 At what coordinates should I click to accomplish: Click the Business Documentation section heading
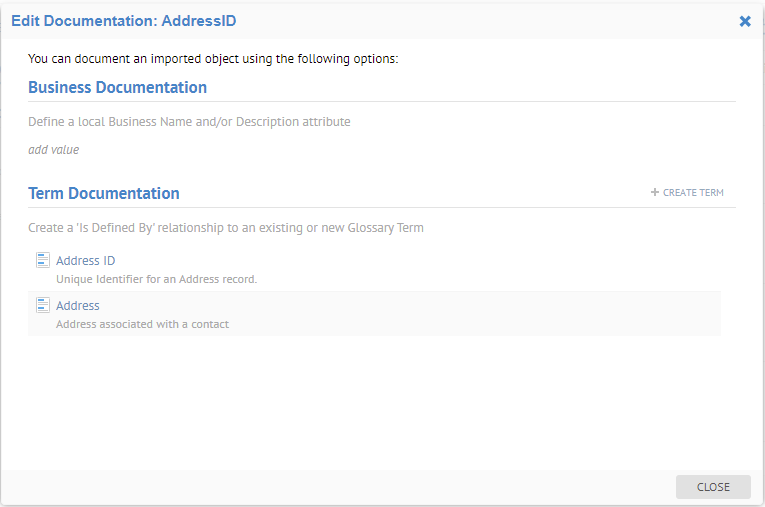click(x=117, y=87)
